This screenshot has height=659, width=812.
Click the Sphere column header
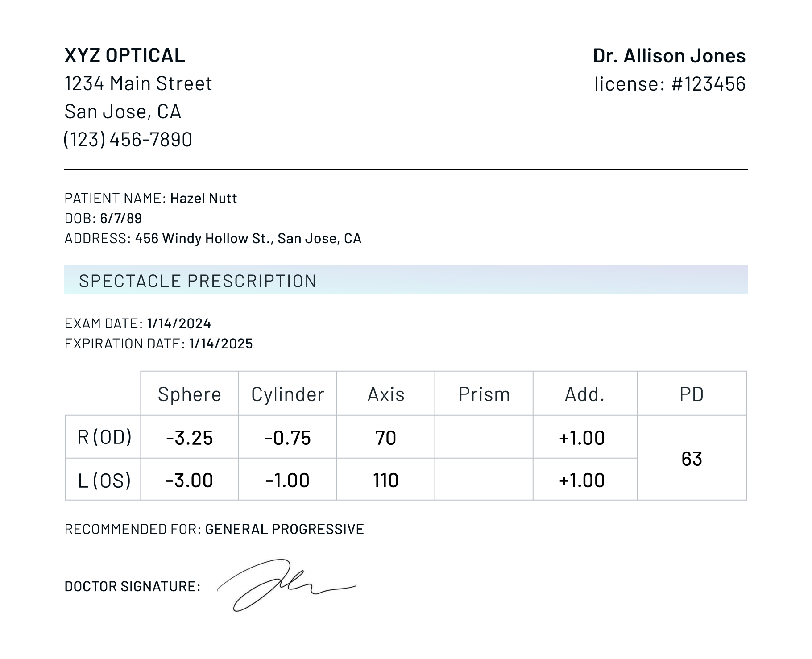(189, 394)
